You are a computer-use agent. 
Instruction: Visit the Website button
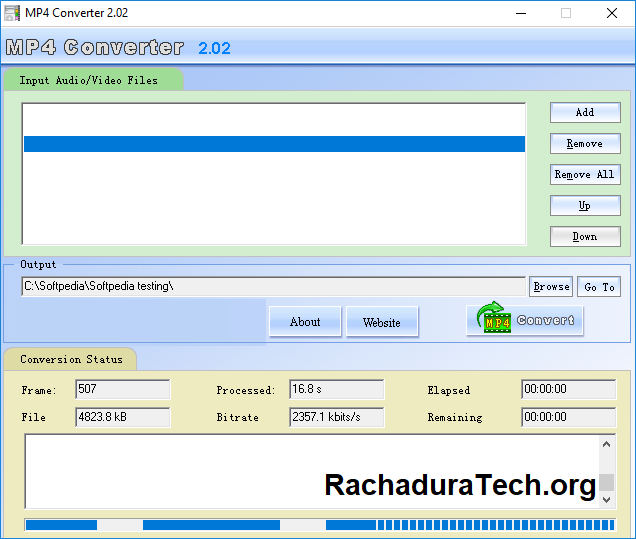point(382,322)
